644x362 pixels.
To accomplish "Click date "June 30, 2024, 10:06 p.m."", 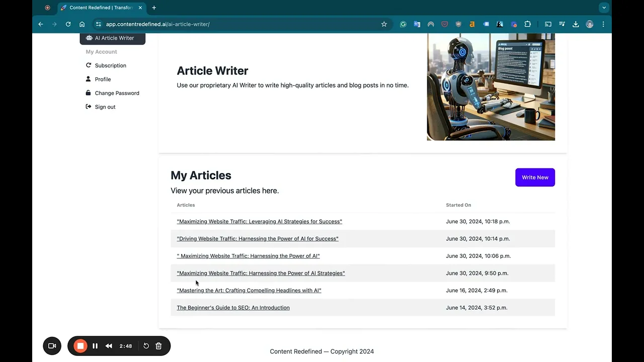I will (478, 256).
